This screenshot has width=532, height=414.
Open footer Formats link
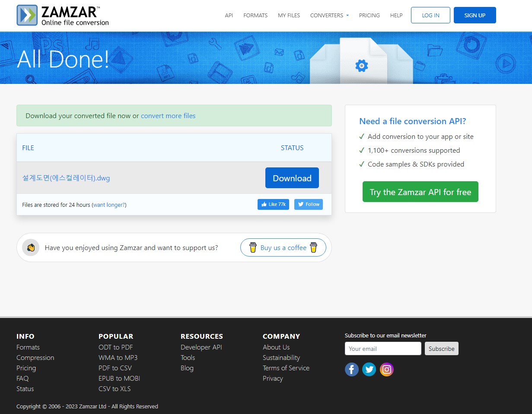tap(28, 347)
